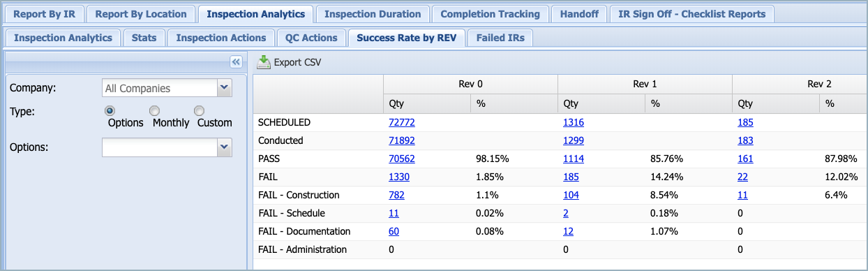Click the Export CSV button label
Viewport: 868px width, 271px height.
pos(297,63)
